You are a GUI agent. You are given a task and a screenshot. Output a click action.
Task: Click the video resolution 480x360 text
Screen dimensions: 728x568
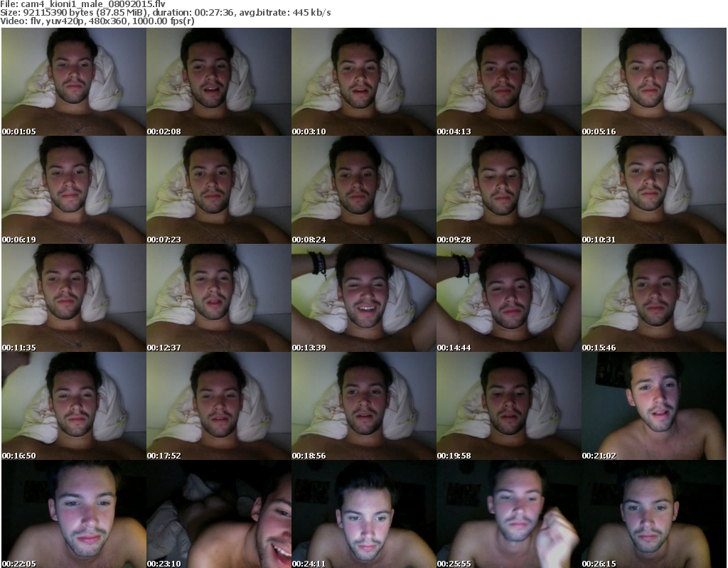109,21
